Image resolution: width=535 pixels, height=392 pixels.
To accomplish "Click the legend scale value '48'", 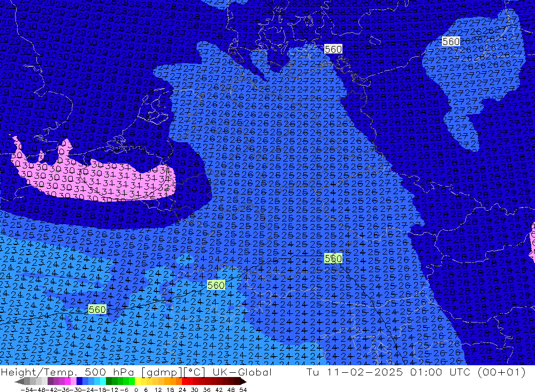I will (x=231, y=390).
